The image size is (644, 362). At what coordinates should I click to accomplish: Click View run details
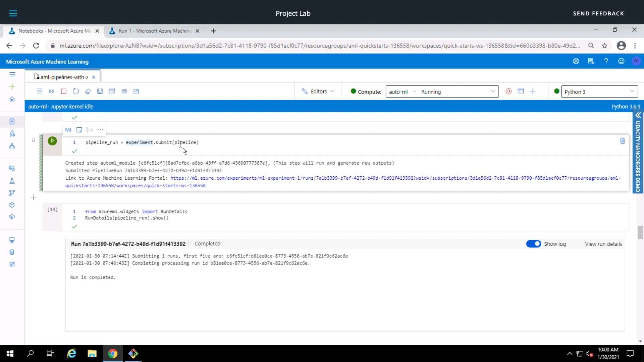click(x=603, y=244)
